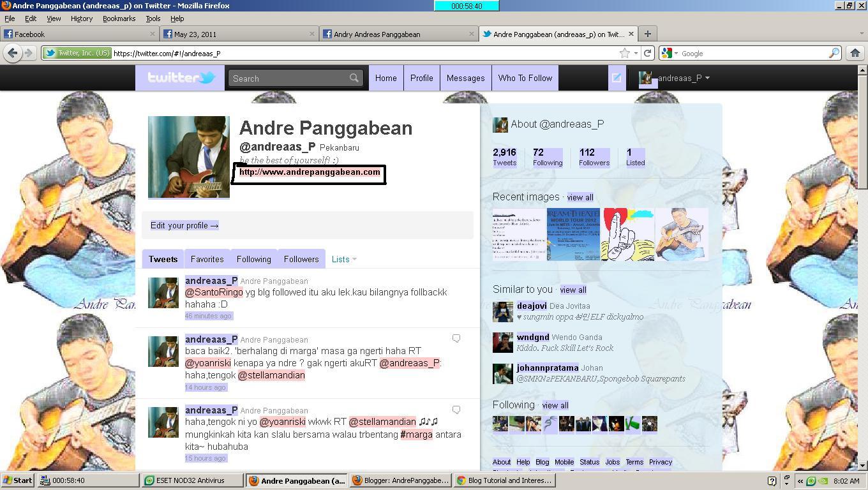The image size is (868, 490).
Task: Click the @SantoRingo mention
Action: tap(214, 292)
